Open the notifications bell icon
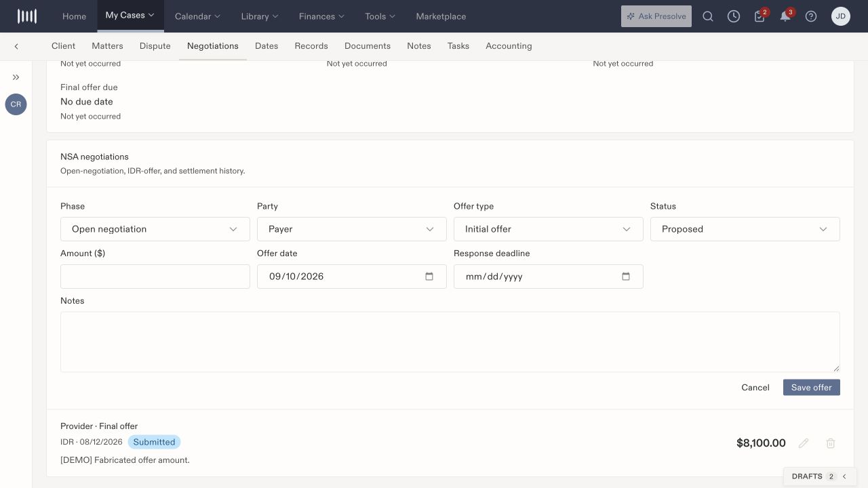The width and height of the screenshot is (868, 488). [x=785, y=16]
